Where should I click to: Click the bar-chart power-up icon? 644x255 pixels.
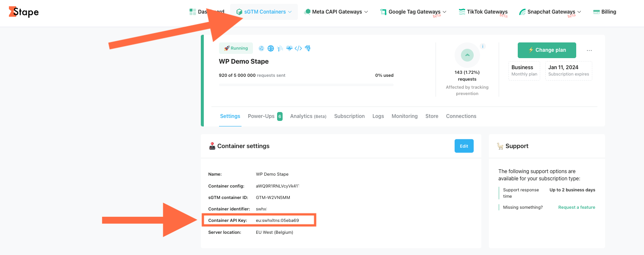pos(280,48)
